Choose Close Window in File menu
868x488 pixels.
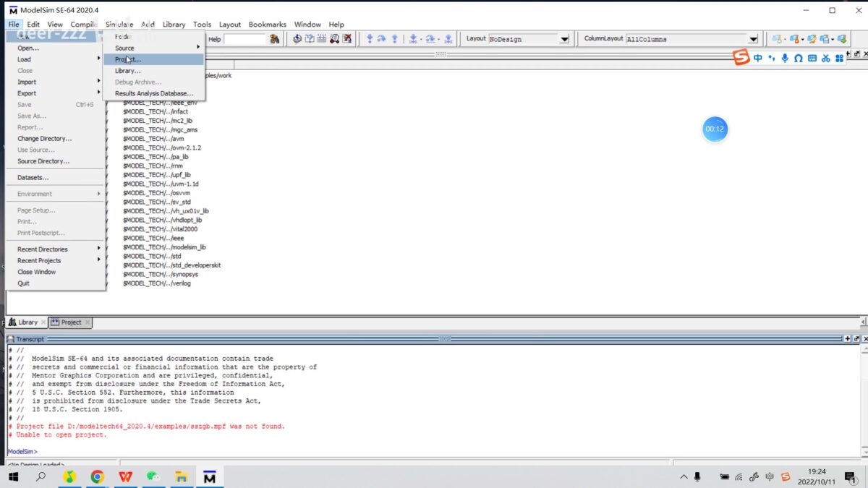[x=55, y=272]
